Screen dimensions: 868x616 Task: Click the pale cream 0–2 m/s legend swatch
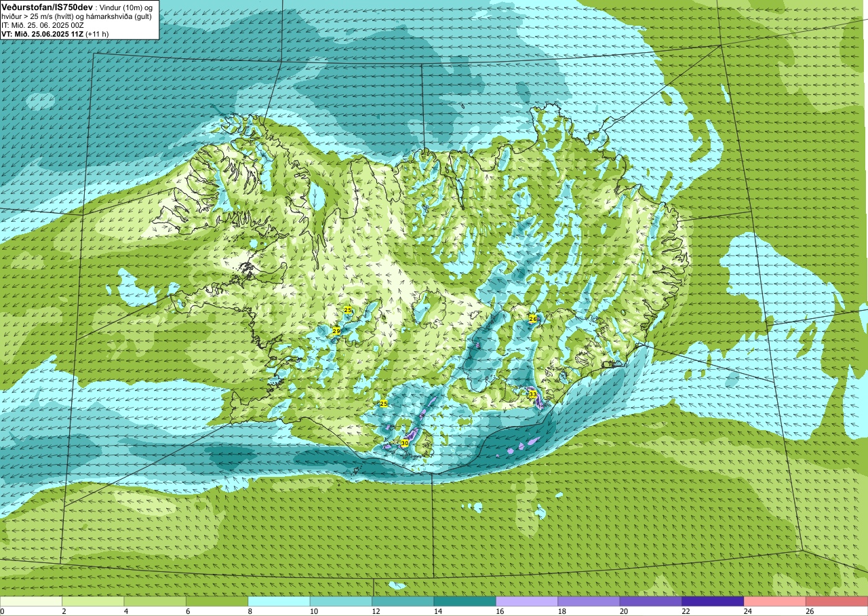click(31, 601)
